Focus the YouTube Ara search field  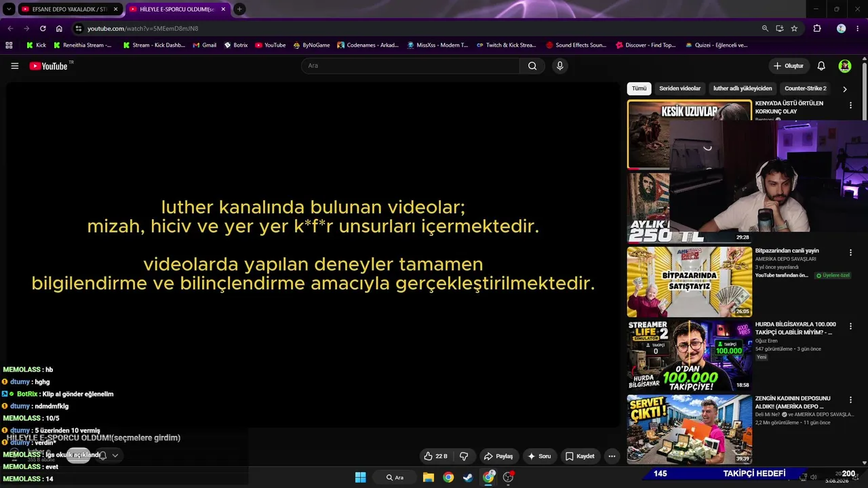(410, 66)
